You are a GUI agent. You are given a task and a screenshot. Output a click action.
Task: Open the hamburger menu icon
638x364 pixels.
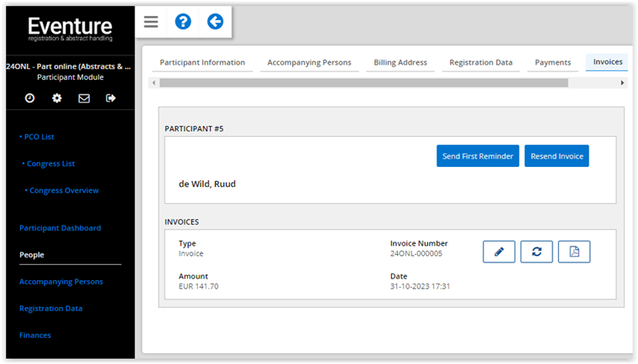click(x=151, y=22)
